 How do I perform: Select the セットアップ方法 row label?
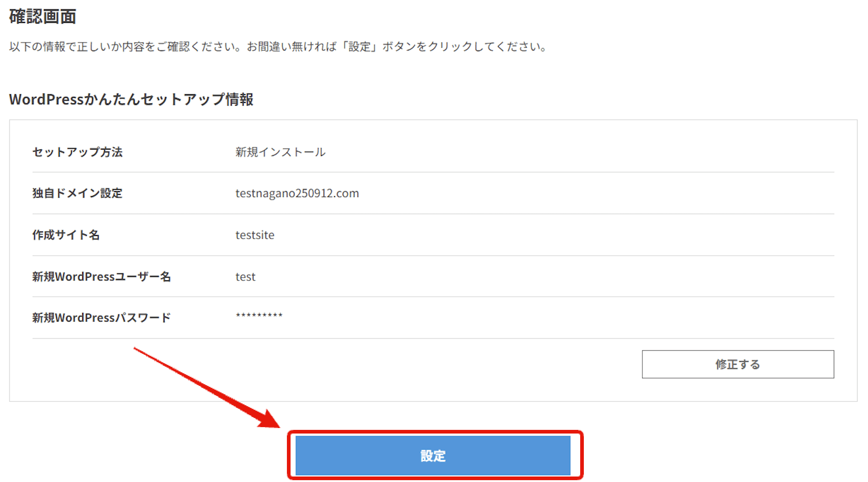tap(77, 152)
